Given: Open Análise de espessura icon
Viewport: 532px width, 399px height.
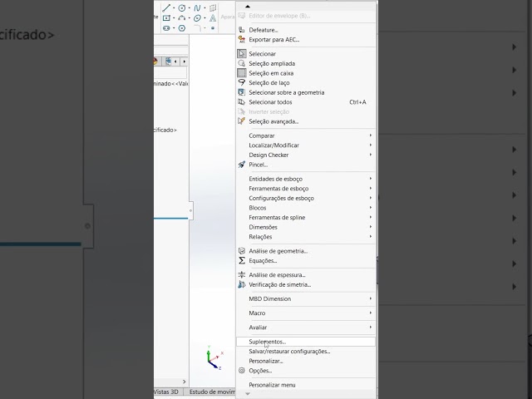Looking at the screenshot, I should (x=242, y=275).
